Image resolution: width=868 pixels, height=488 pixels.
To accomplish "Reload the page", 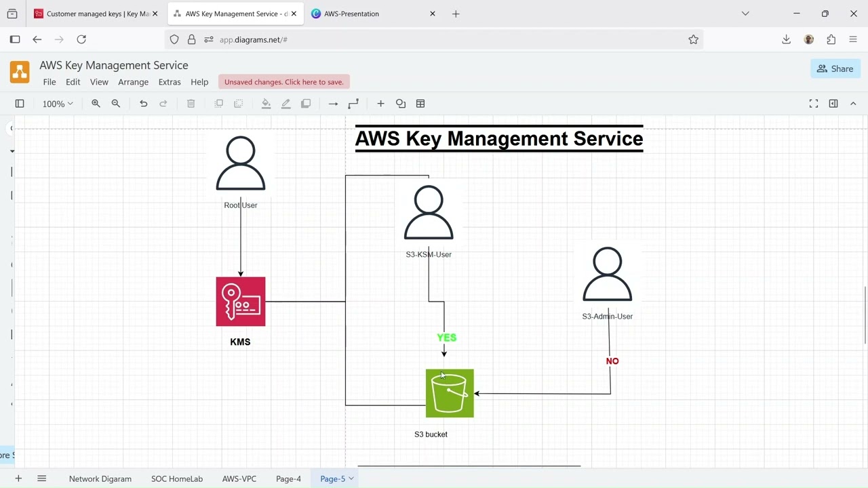I will [81, 39].
